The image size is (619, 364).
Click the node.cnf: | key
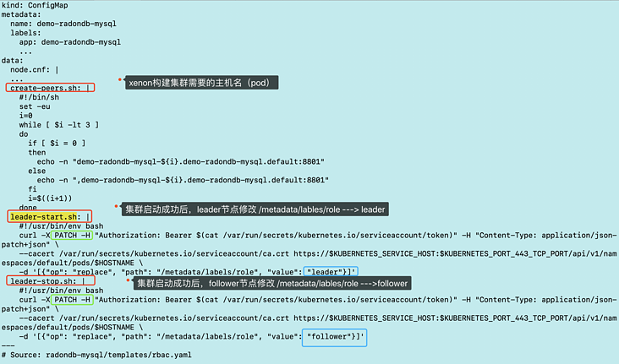(x=35, y=69)
